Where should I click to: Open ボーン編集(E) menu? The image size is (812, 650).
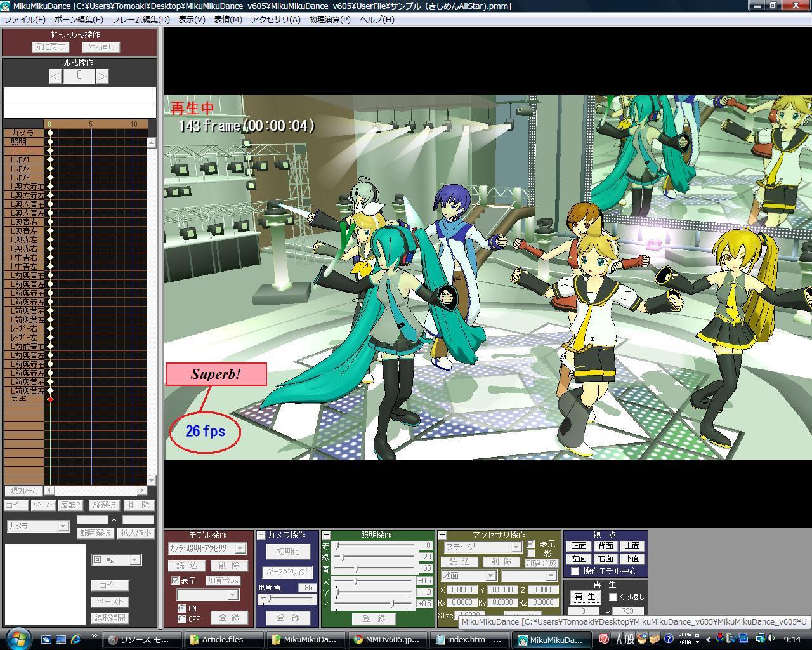pos(79,19)
